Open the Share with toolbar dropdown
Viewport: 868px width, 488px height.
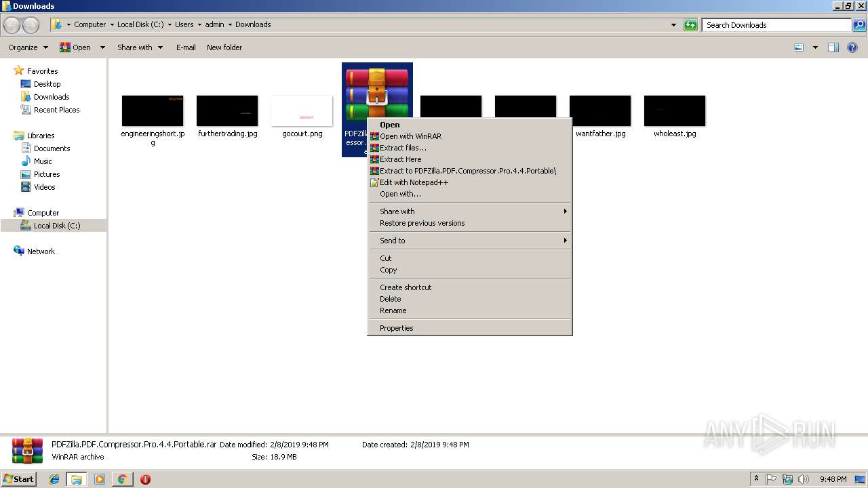140,47
